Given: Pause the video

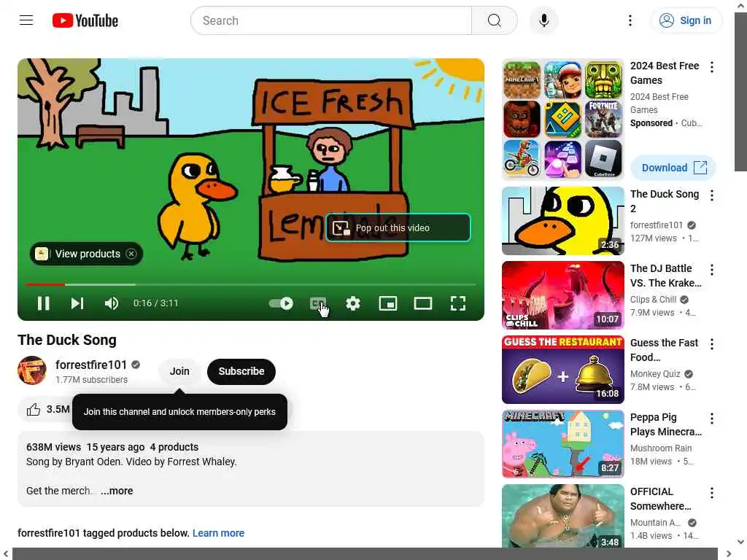Looking at the screenshot, I should coord(43,303).
